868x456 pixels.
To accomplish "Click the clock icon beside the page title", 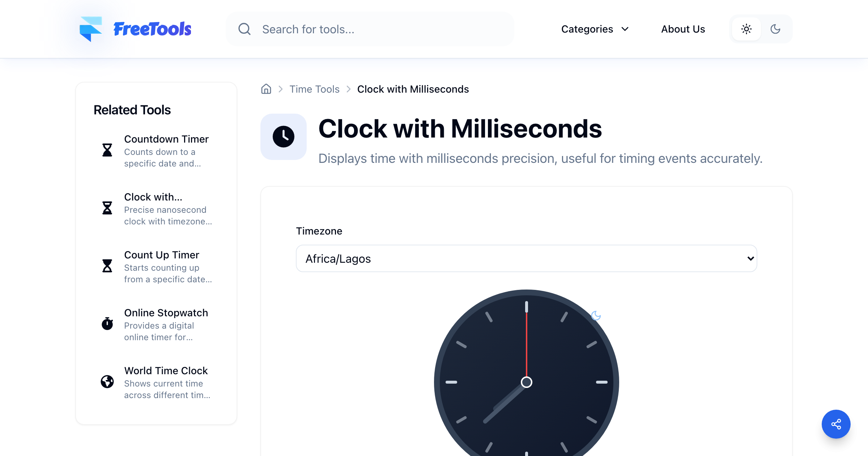I will [284, 136].
